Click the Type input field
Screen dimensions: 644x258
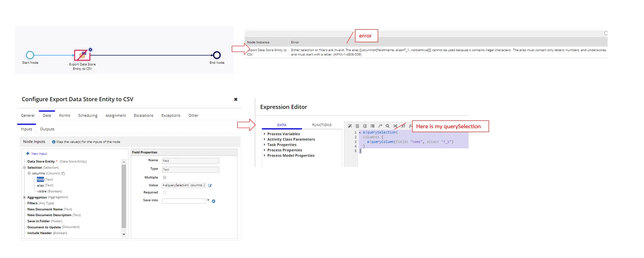point(191,170)
